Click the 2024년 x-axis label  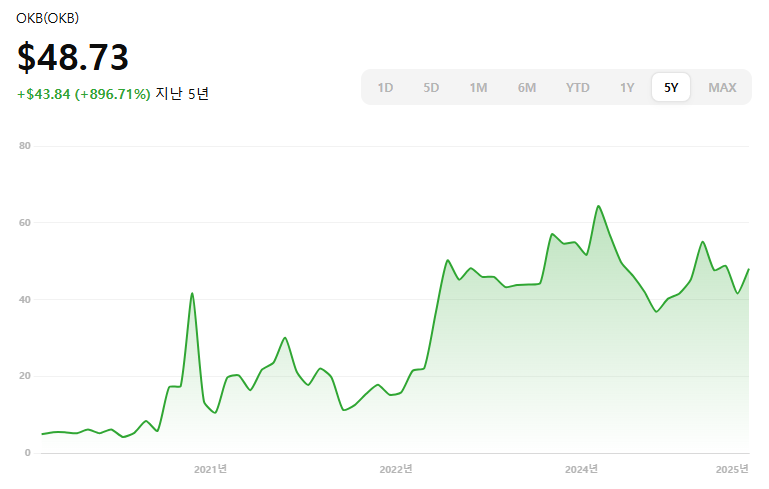pyautogui.click(x=581, y=469)
